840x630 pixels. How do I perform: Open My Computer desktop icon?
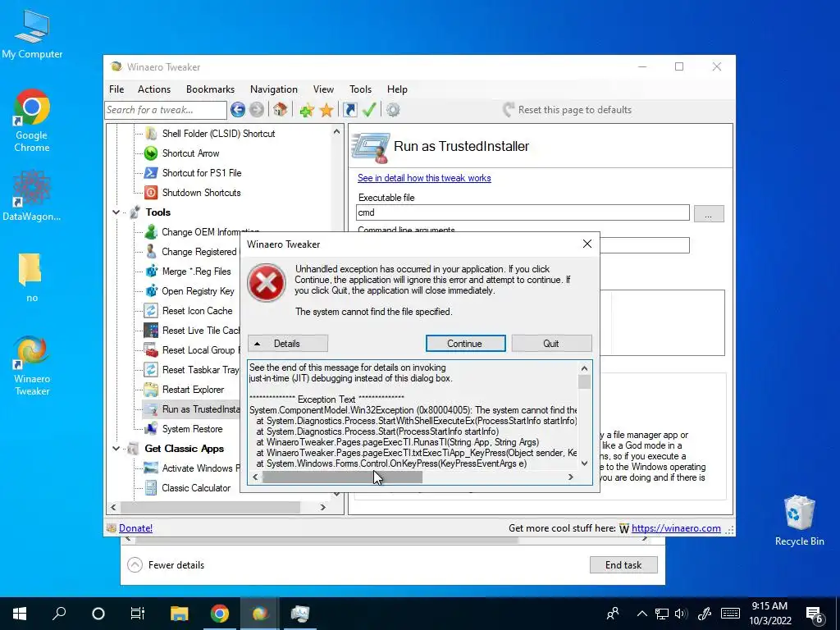point(32,34)
